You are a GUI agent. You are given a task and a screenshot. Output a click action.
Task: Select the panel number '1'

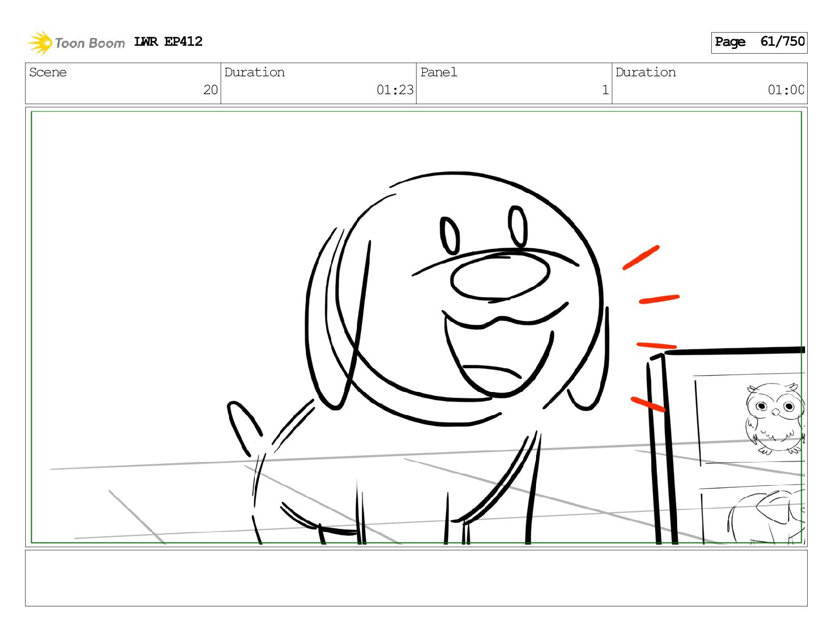605,90
